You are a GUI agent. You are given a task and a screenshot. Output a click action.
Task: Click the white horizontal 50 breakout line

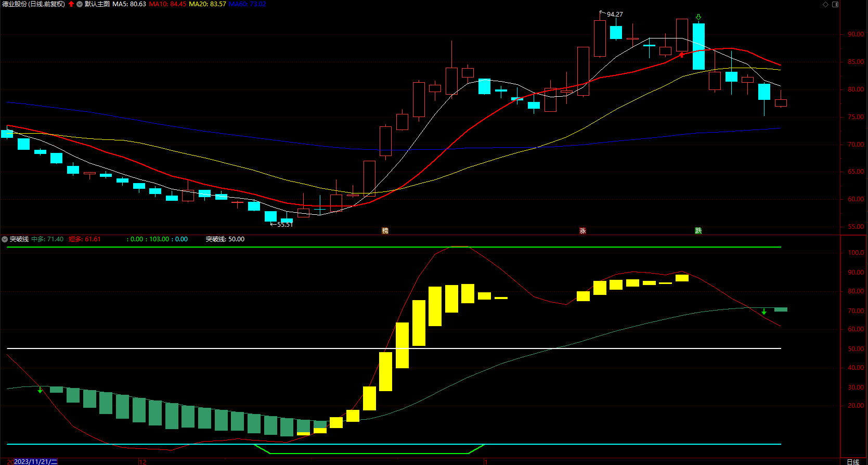394,348
